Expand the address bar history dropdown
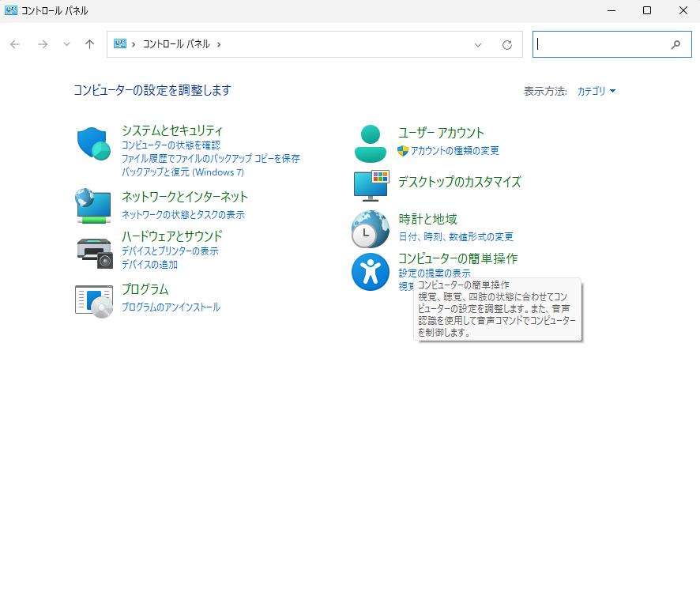700x607 pixels. [x=478, y=45]
